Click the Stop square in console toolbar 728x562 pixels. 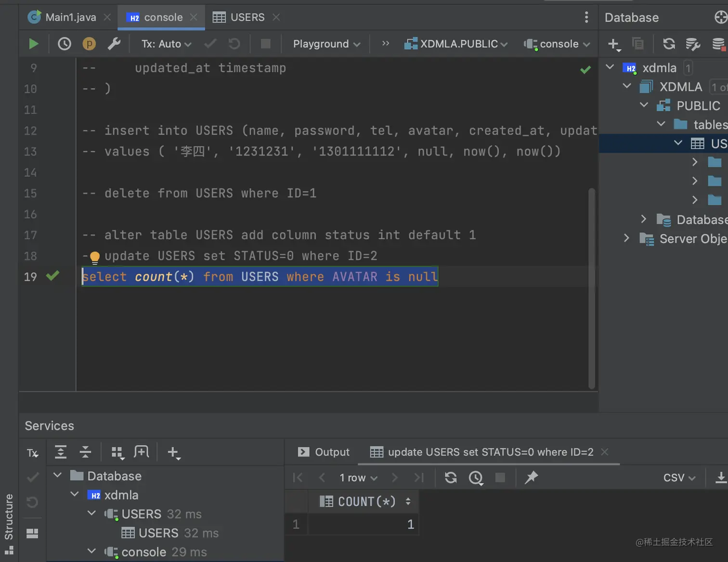[x=265, y=44]
